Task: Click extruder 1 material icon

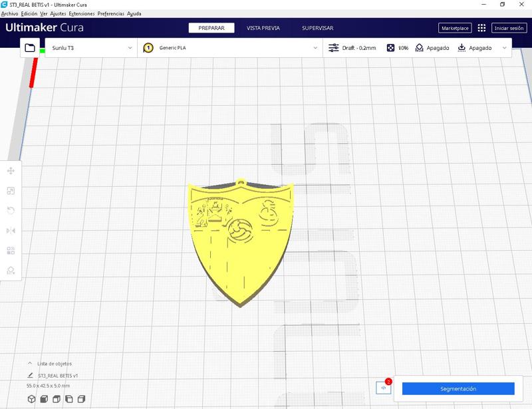Action: click(148, 48)
